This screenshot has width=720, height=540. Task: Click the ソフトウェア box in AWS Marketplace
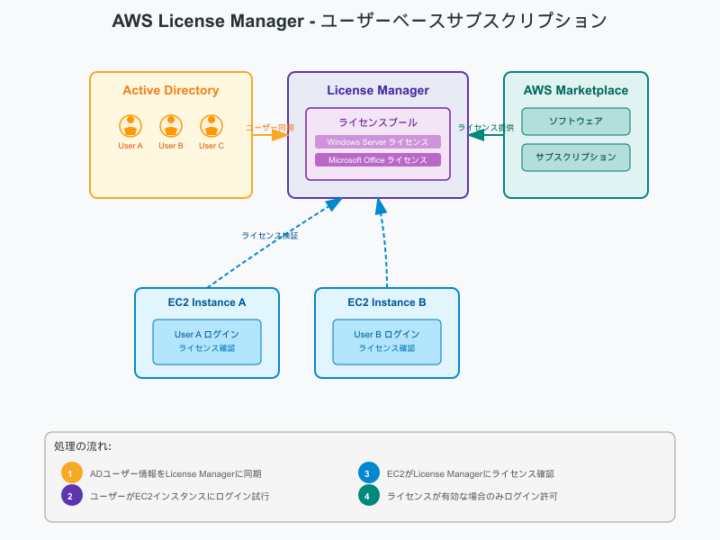[x=576, y=122]
